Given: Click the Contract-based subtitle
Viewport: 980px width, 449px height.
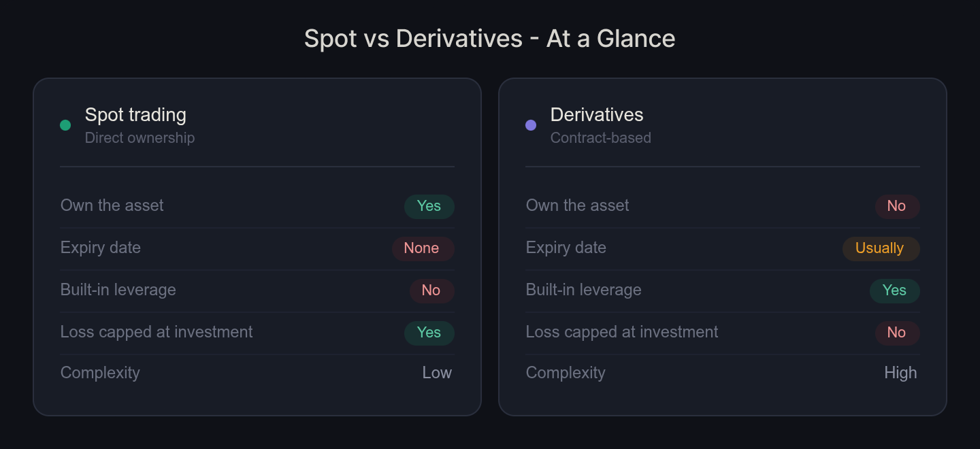Looking at the screenshot, I should [600, 138].
